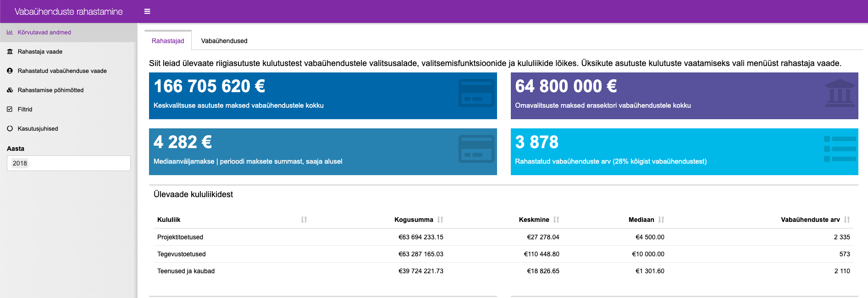Open Kasutusjuhised in sidebar
Screen dimensions: 868x298
tap(68, 128)
